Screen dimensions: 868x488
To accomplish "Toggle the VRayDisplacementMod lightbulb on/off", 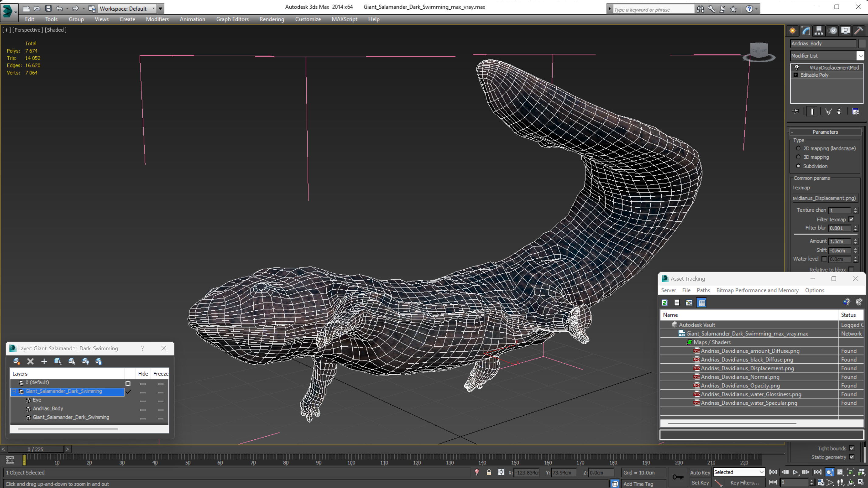I will tap(797, 67).
